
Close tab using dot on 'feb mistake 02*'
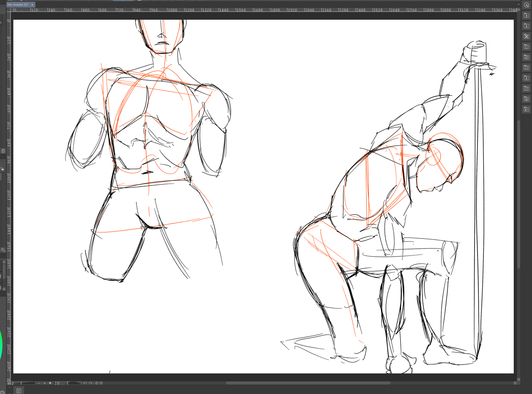coord(32,5)
